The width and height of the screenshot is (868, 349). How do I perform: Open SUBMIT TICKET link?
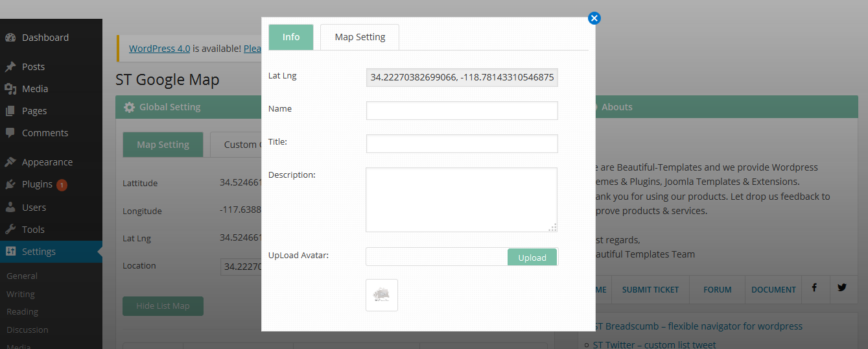[650, 290]
